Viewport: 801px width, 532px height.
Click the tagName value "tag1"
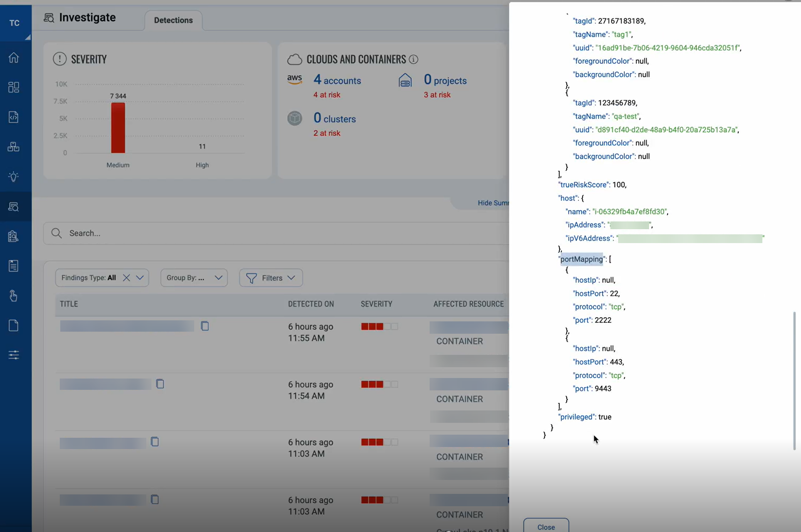tap(622, 35)
